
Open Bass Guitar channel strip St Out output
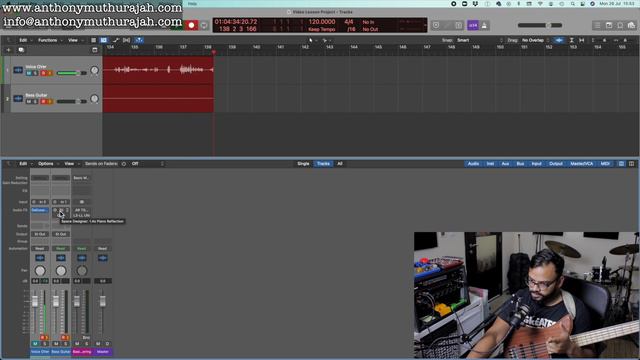pos(60,234)
